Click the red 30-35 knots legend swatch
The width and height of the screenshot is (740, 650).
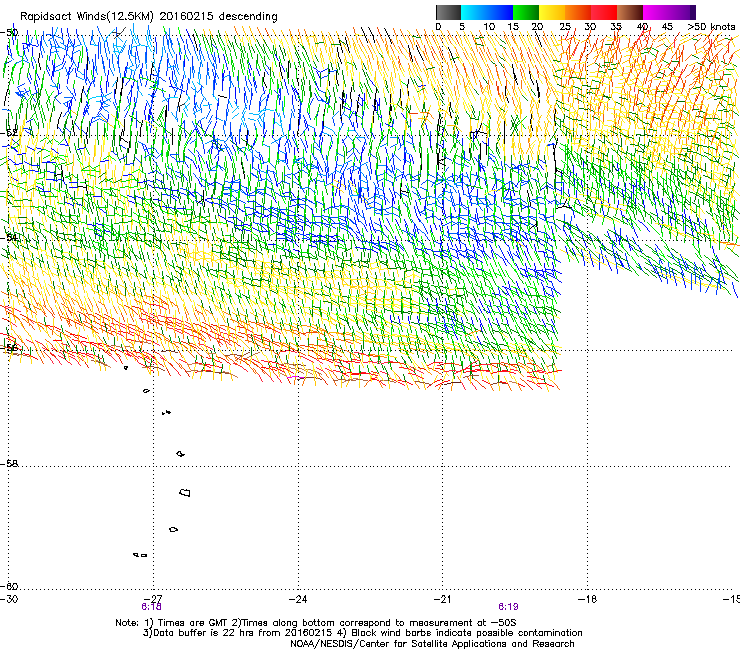(x=604, y=12)
